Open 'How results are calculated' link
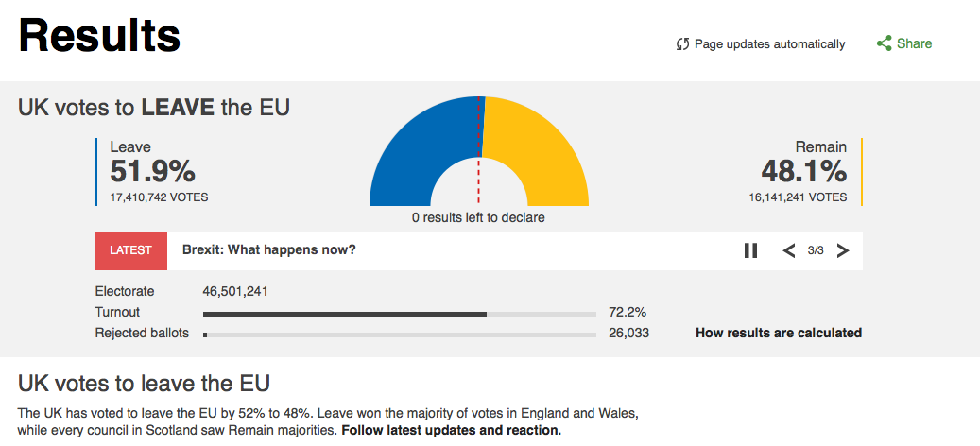Screen dimensions: 980x446 778,333
